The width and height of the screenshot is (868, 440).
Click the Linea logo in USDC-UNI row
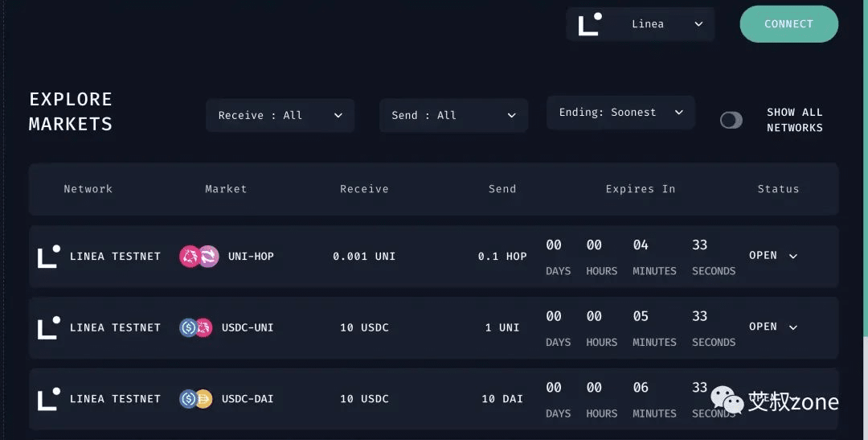point(49,327)
